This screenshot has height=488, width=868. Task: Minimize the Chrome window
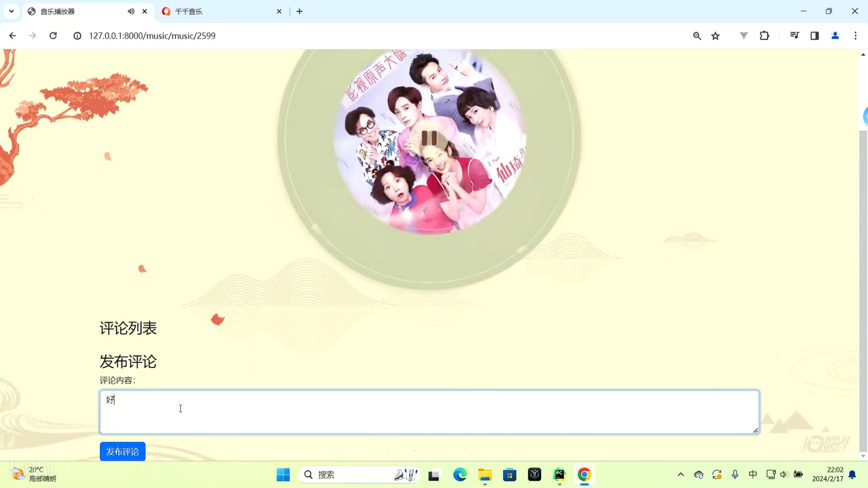click(804, 11)
